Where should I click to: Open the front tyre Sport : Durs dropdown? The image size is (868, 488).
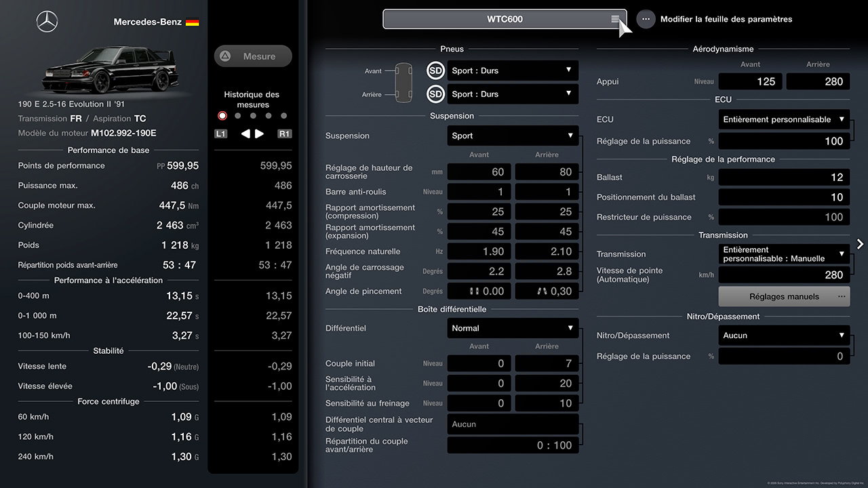(x=513, y=70)
